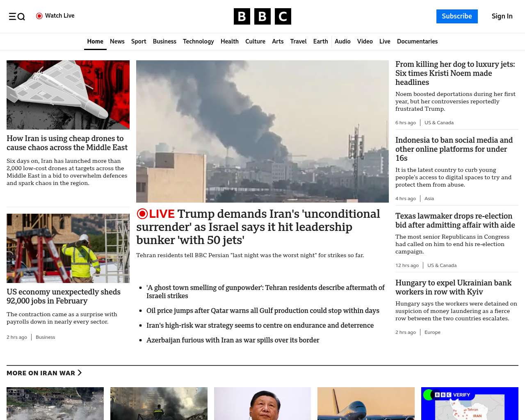Click the Asia category tag
The width and height of the screenshot is (525, 420).
[x=429, y=199]
